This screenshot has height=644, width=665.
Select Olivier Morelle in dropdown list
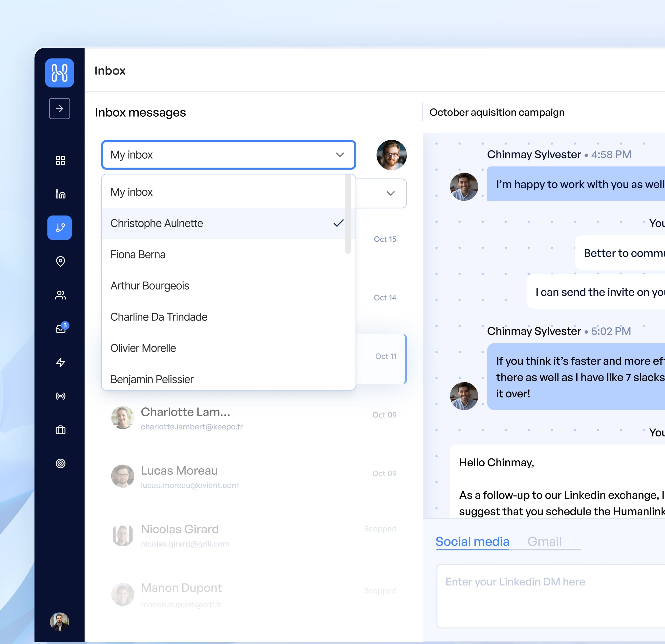143,348
